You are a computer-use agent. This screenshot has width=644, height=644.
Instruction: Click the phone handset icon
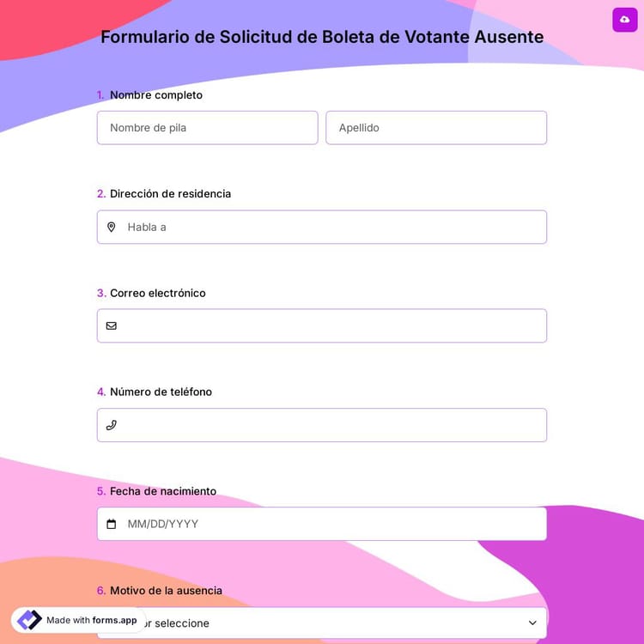(x=111, y=425)
